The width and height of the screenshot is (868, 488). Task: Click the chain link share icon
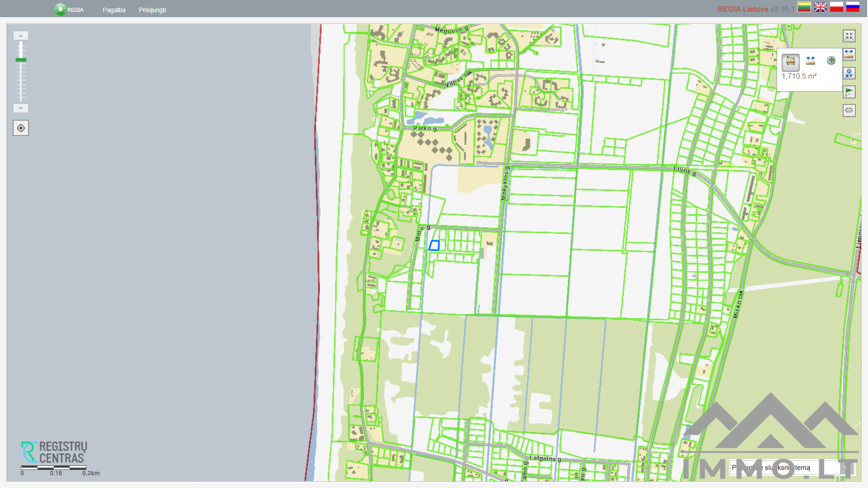pos(849,110)
